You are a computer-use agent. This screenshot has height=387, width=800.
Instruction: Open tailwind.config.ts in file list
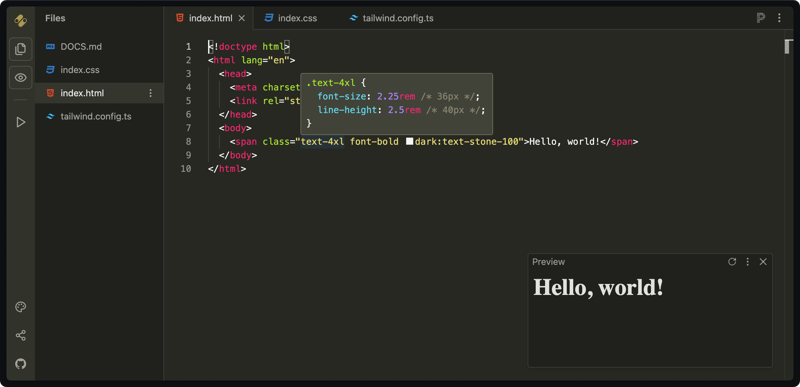click(x=99, y=117)
